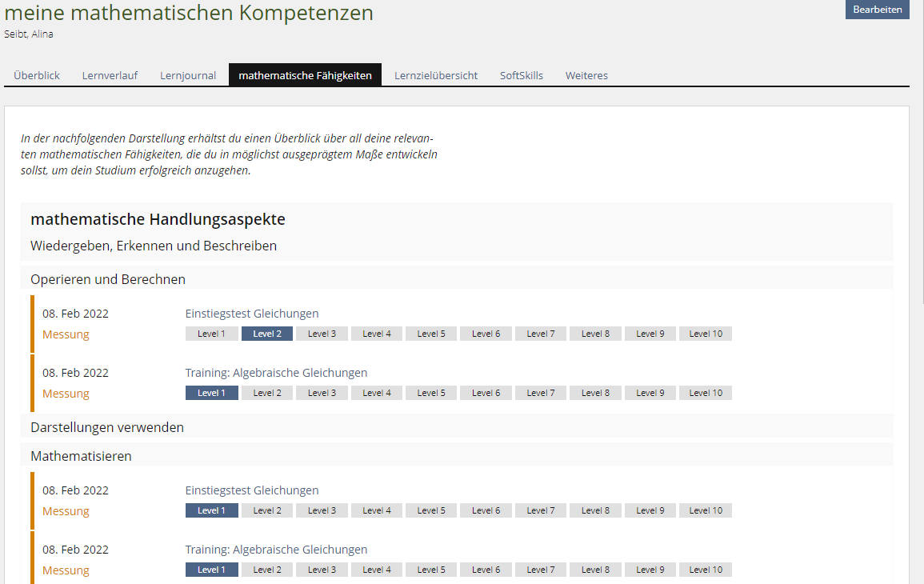This screenshot has height=584, width=924.
Task: Select the Lernjournal tab
Action: click(187, 74)
